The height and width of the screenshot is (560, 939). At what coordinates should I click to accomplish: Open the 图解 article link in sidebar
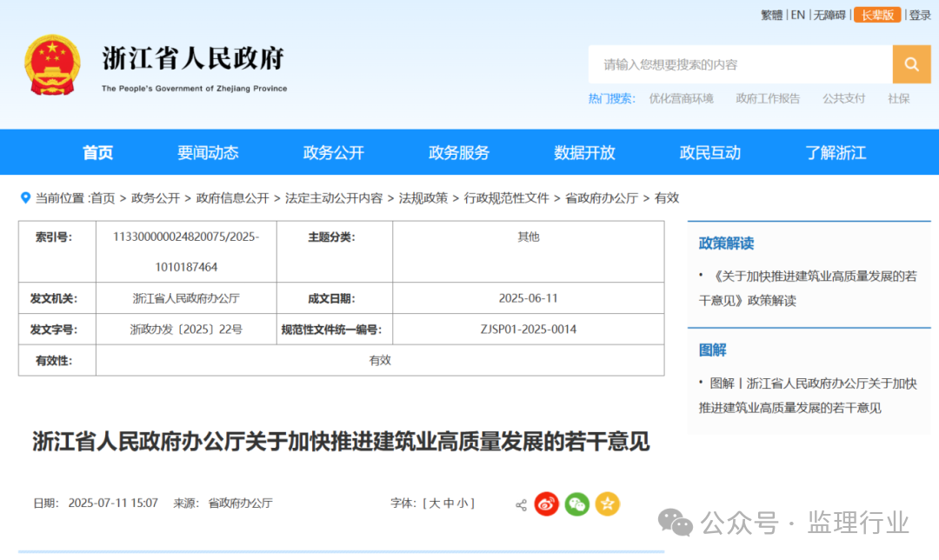click(807, 396)
